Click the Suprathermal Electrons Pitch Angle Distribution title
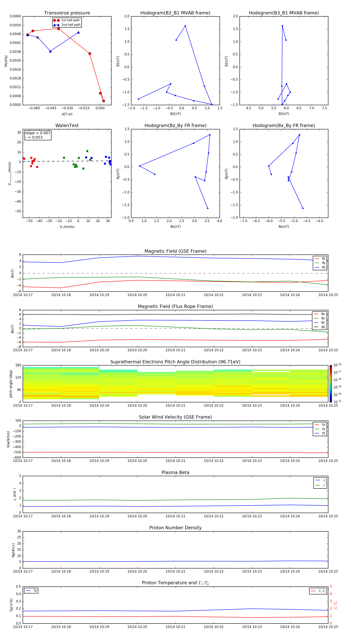Screen dimensions: 351x644 [x=175, y=362]
